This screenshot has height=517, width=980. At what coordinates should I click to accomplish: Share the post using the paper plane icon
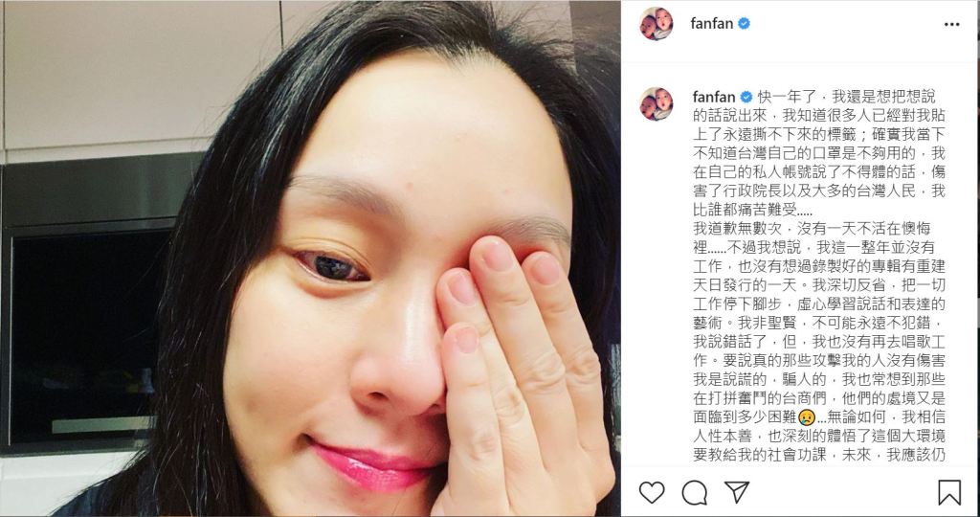(x=737, y=492)
